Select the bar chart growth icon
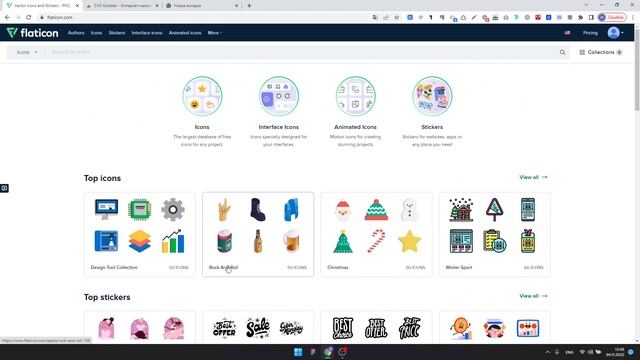The width and height of the screenshot is (640, 360). coord(173,241)
